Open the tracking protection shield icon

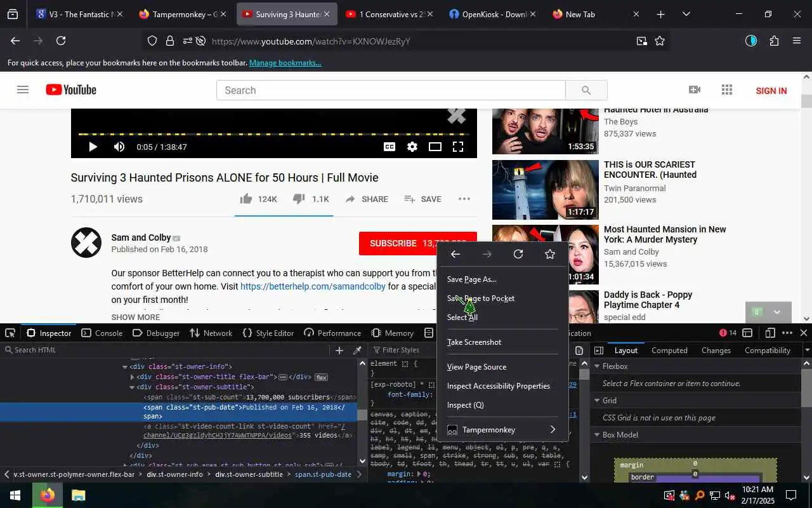click(152, 41)
